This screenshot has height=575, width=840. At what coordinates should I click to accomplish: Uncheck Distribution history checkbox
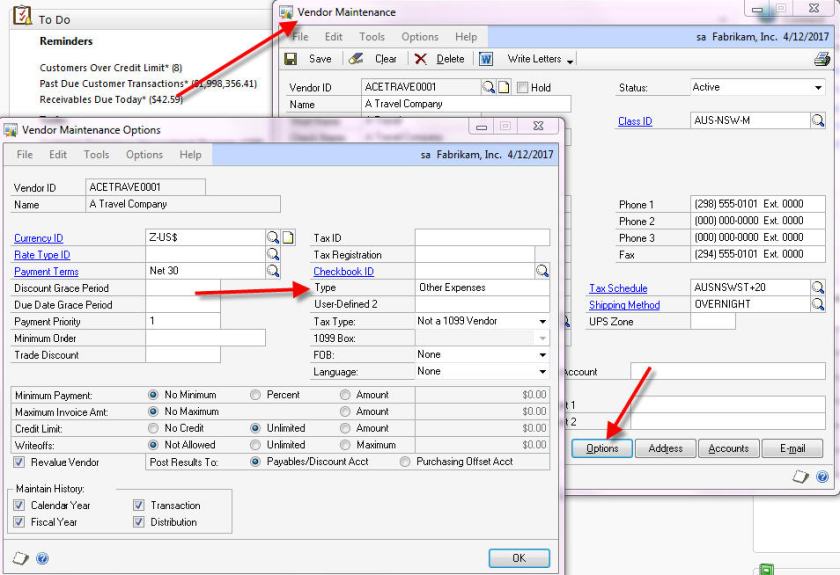[x=139, y=522]
